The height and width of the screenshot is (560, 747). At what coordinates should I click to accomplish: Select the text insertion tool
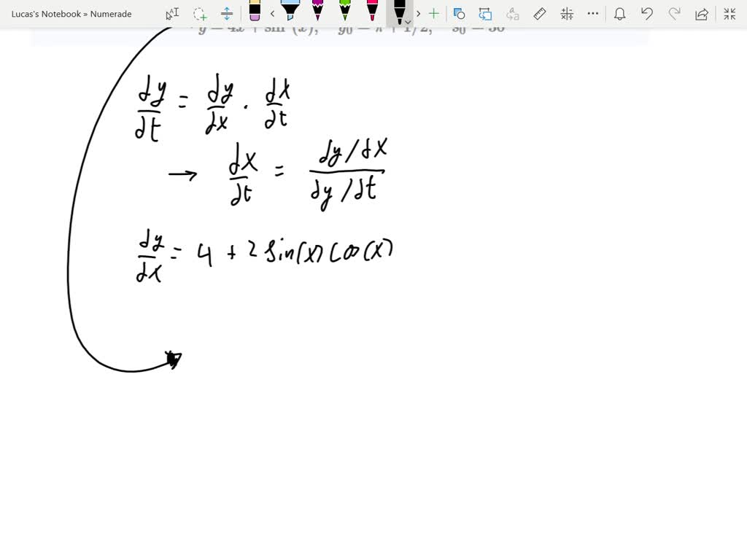(x=171, y=12)
